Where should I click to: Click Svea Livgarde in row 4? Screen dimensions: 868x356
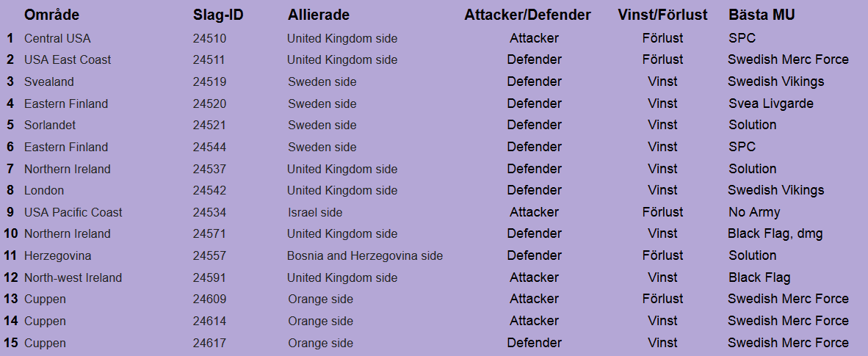point(770,103)
